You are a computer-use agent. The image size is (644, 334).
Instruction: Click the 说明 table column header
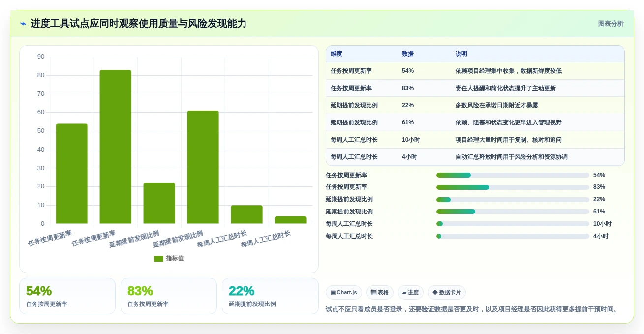pos(461,54)
